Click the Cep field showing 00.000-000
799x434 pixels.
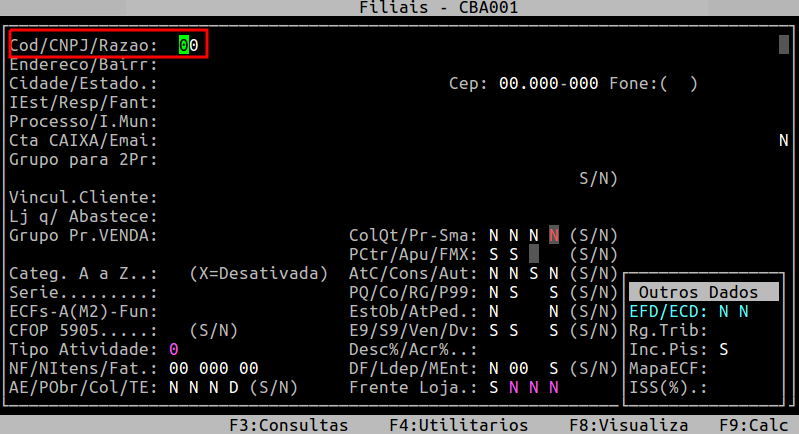click(x=548, y=84)
